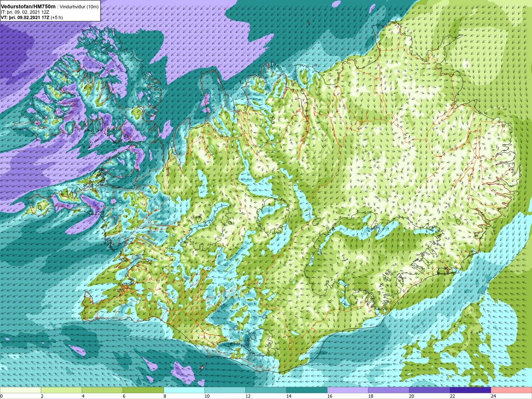Click the 'Vindurhviður (10m)' label
This screenshot has height=399, width=532.
coord(79,6)
